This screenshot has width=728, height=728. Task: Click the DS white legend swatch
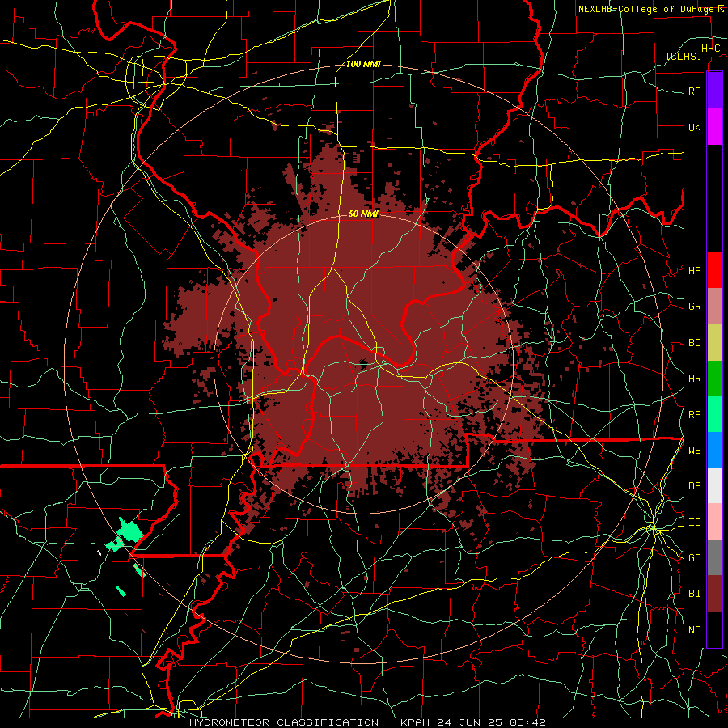(x=714, y=485)
